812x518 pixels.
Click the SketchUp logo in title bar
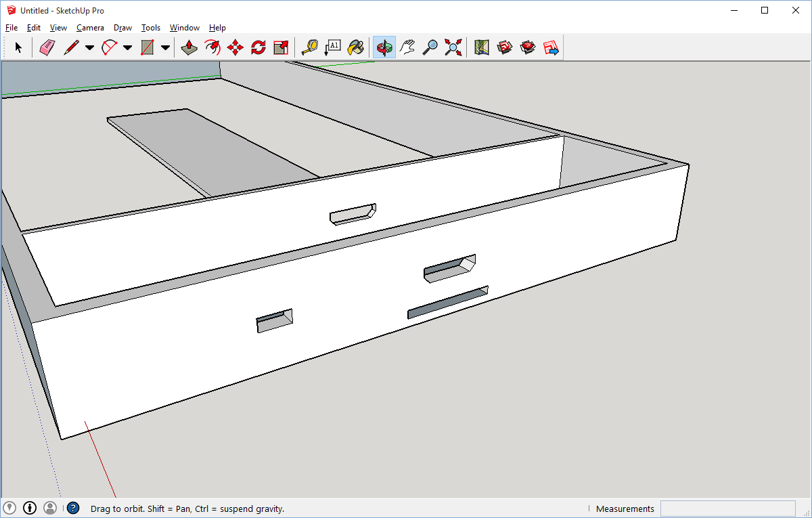12,10
